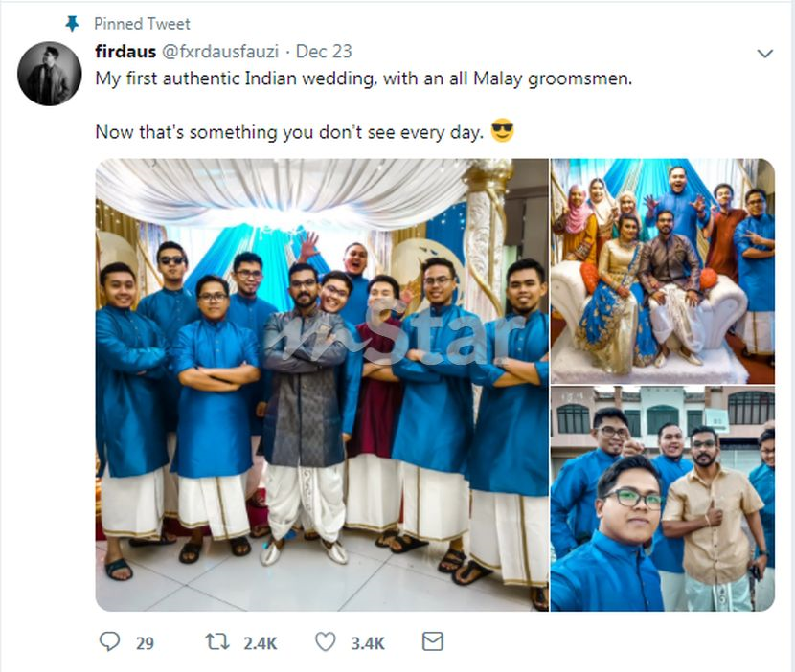Send tweet via the envelope message icon
Viewport: 795px width, 672px height.
click(x=433, y=642)
